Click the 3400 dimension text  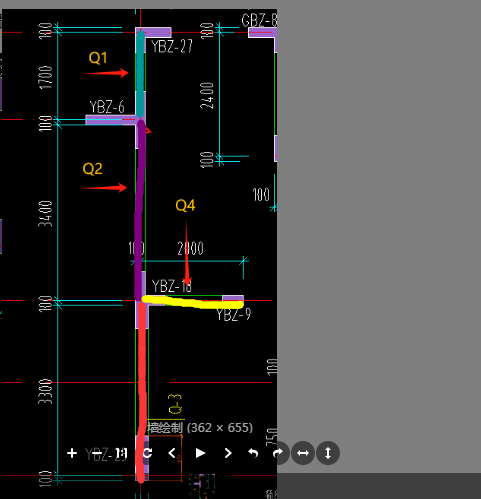[46, 214]
